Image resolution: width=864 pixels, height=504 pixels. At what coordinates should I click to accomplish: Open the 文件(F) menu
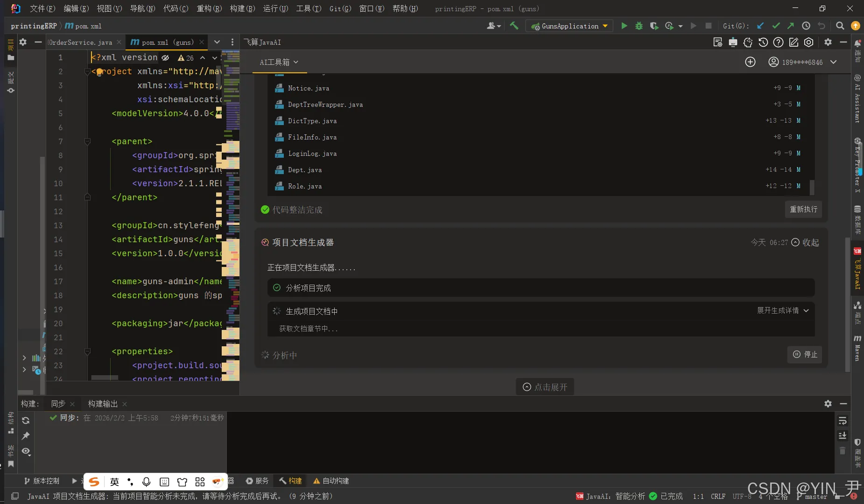(x=42, y=8)
